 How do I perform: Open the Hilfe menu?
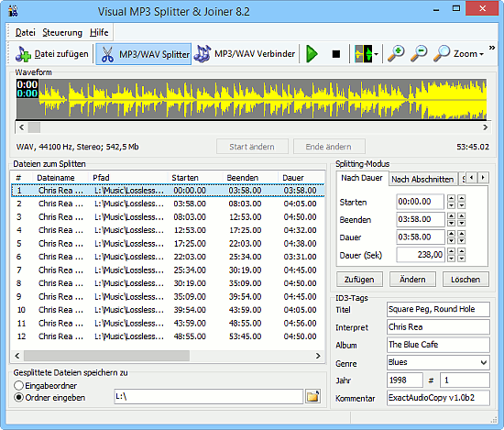[x=99, y=32]
